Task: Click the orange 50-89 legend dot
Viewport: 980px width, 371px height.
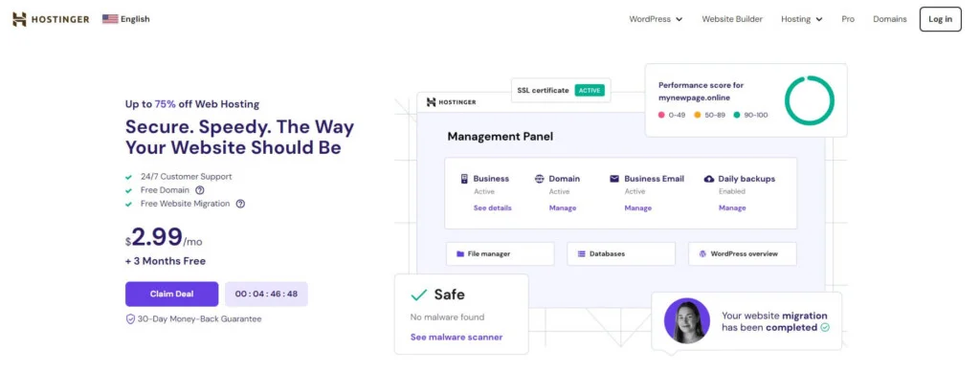Action: 697,116
